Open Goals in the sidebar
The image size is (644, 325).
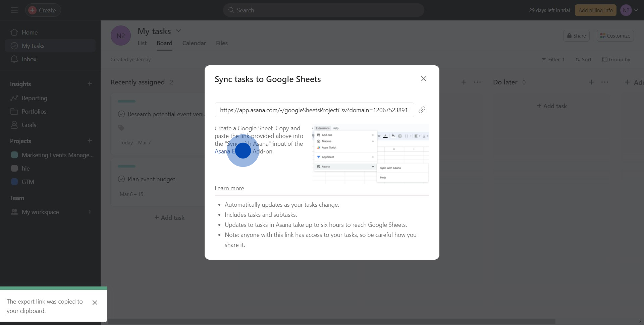coord(50,125)
